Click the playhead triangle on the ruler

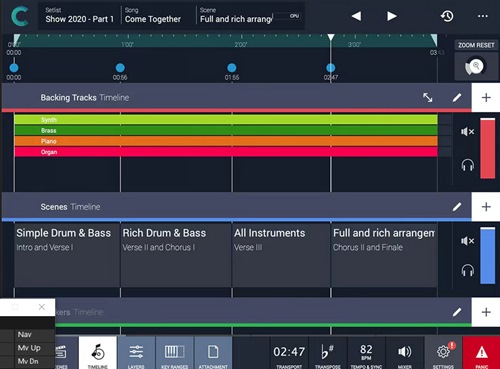pos(331,37)
